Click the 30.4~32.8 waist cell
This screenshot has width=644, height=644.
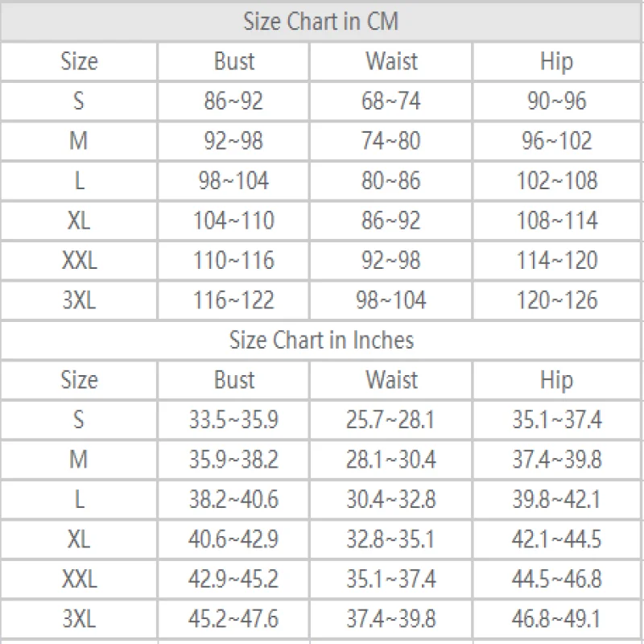[391, 500]
